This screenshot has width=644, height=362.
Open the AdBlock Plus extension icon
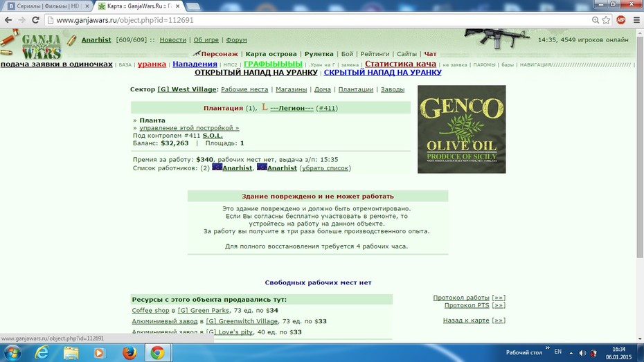point(620,19)
